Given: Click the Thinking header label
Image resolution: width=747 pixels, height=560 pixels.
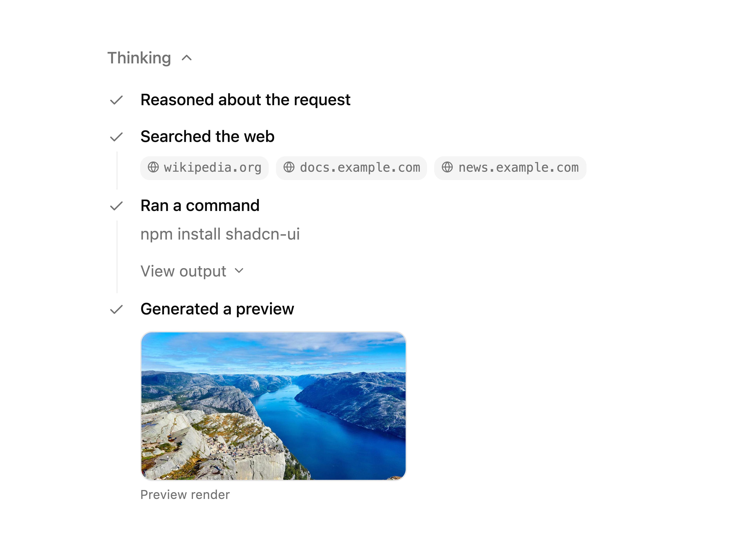Looking at the screenshot, I should point(139,58).
